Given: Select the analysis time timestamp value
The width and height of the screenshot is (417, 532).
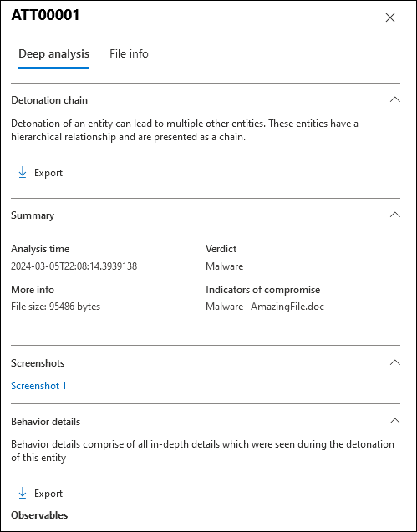Looking at the screenshot, I should [74, 266].
